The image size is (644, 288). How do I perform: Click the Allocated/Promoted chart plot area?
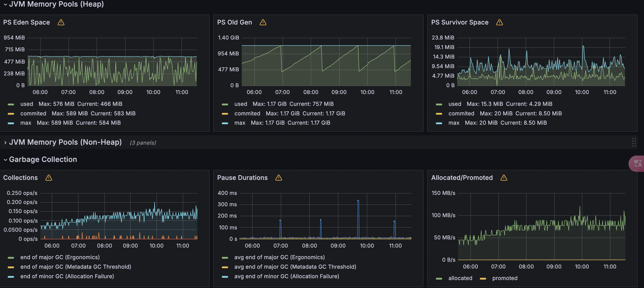click(x=542, y=226)
